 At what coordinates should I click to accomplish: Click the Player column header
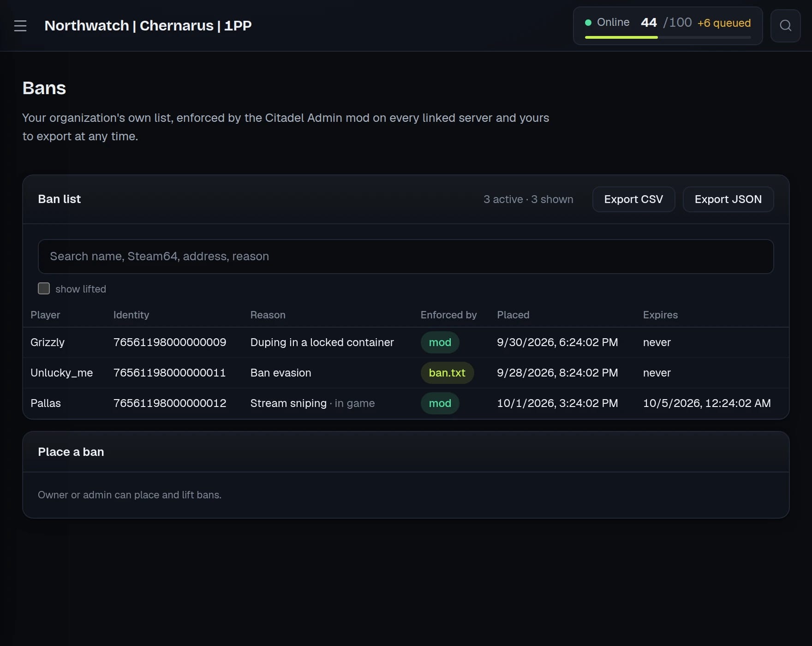pyautogui.click(x=45, y=315)
